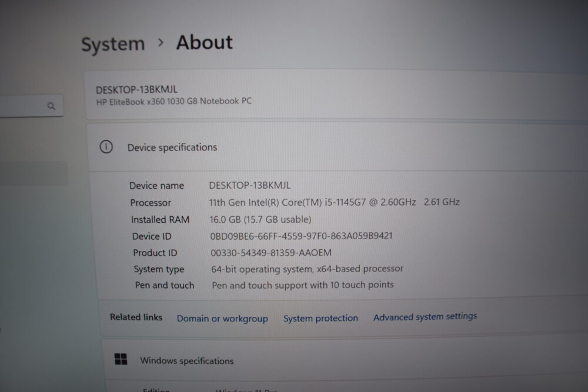
Task: Select Product ID 00330-54349-81359-AAOEM
Action: pyautogui.click(x=271, y=253)
